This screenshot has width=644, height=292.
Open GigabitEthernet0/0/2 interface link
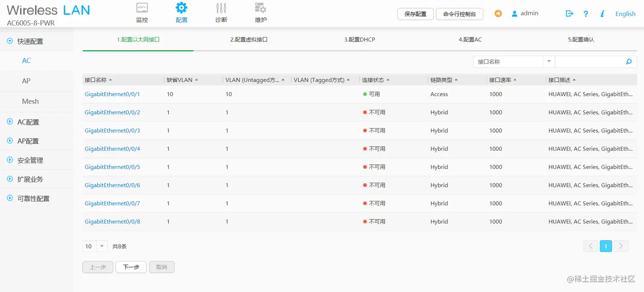[x=112, y=112]
